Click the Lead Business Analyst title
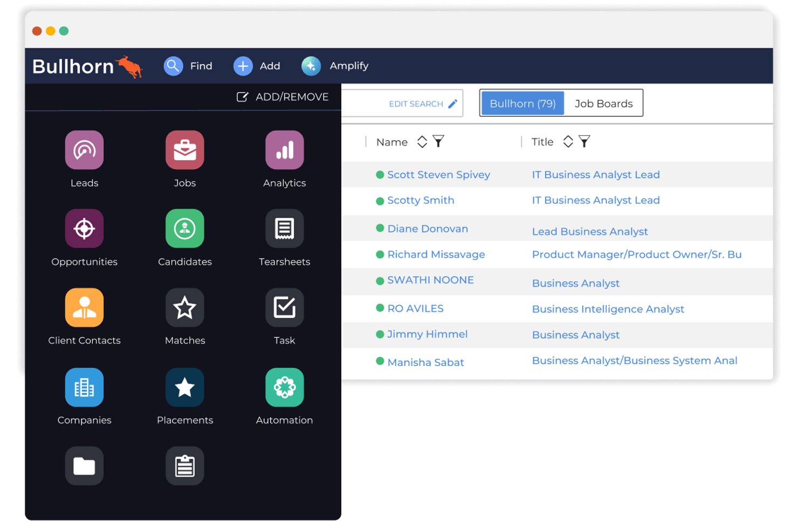The image size is (798, 532). pyautogui.click(x=590, y=231)
